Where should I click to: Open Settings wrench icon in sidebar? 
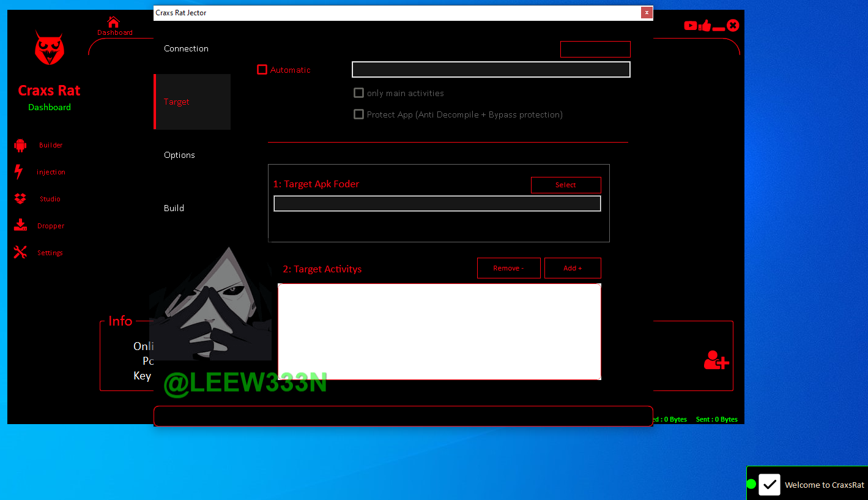click(20, 252)
